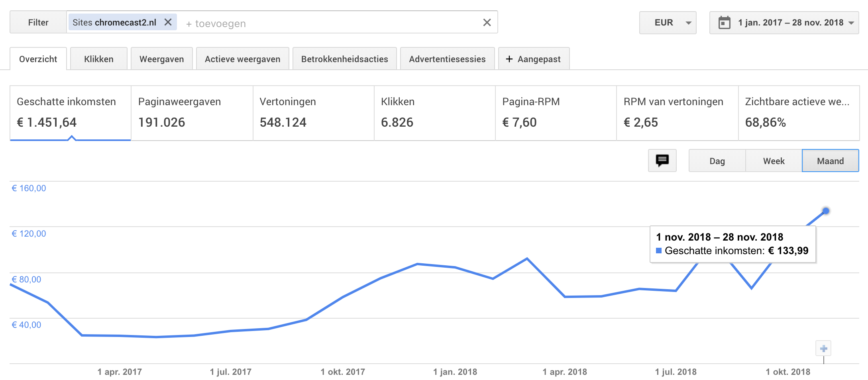The image size is (868, 380).
Task: Select the RPM van vertoningen metric card
Action: [x=678, y=113]
